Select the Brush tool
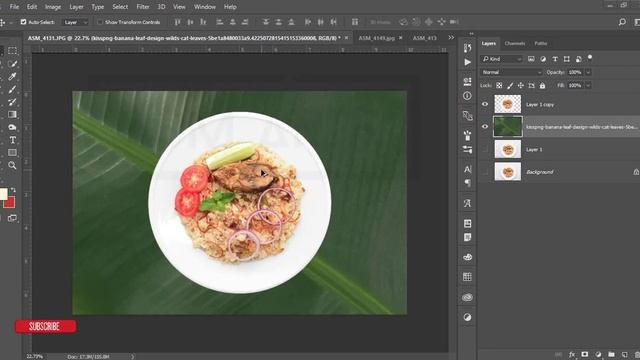The width and height of the screenshot is (640, 360). tap(12, 89)
